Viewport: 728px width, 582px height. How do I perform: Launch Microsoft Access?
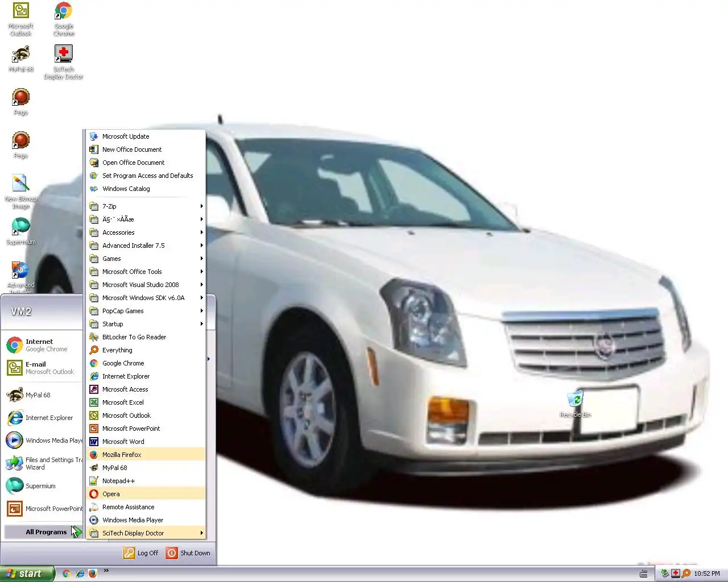tap(146, 389)
